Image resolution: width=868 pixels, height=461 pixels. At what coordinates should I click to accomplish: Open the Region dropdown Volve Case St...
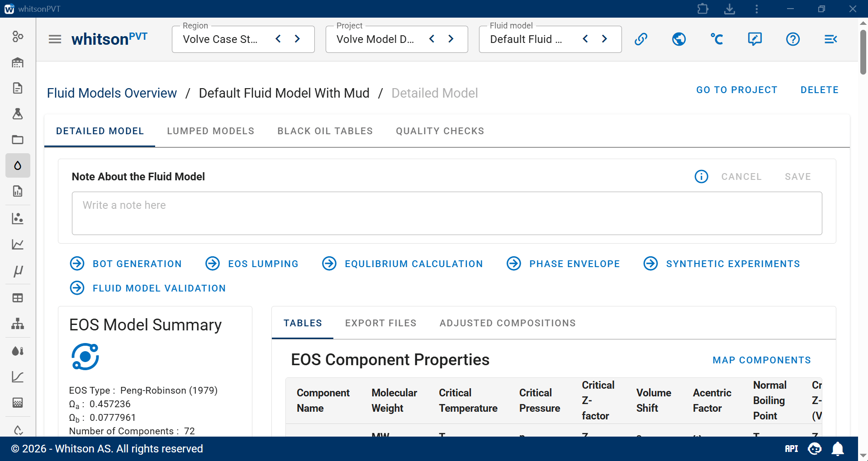pos(220,39)
